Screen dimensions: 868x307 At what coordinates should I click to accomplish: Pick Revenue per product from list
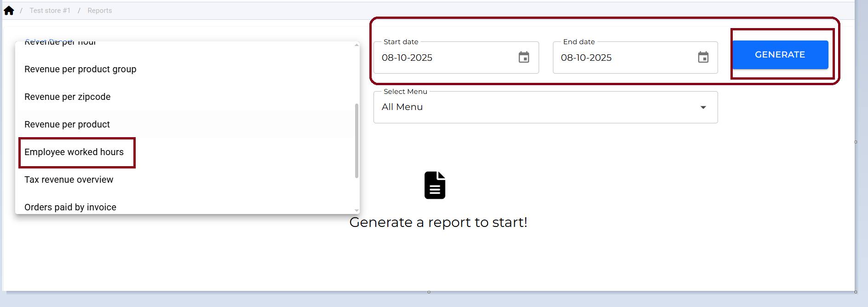point(67,124)
